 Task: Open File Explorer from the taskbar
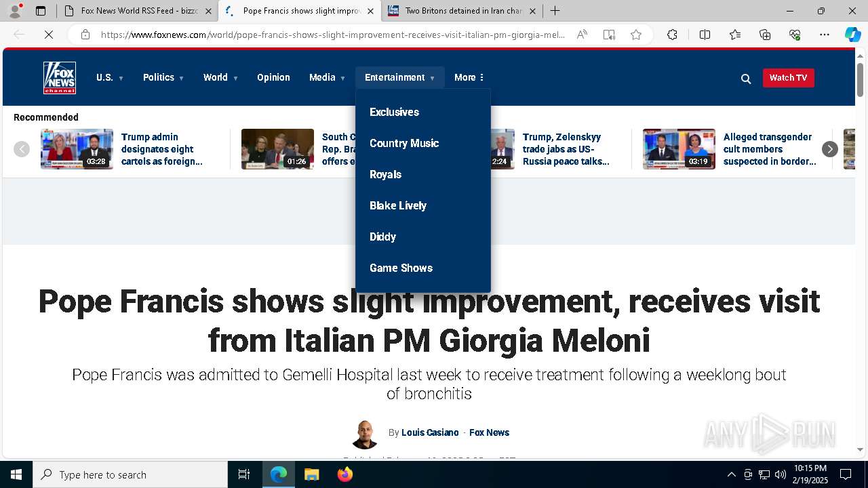[311, 474]
